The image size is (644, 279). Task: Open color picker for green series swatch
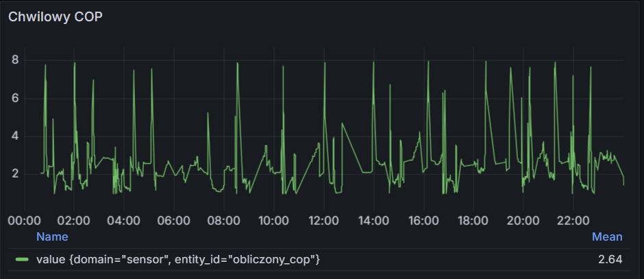[x=23, y=260]
